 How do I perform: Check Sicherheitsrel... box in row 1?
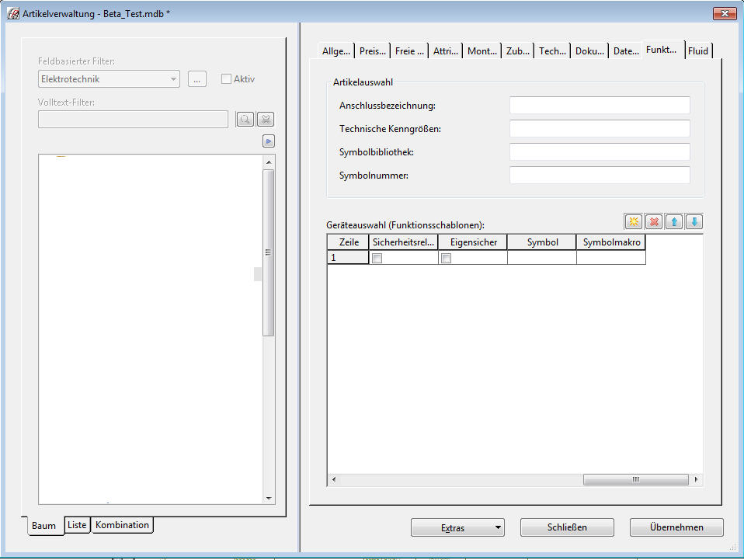click(x=377, y=258)
